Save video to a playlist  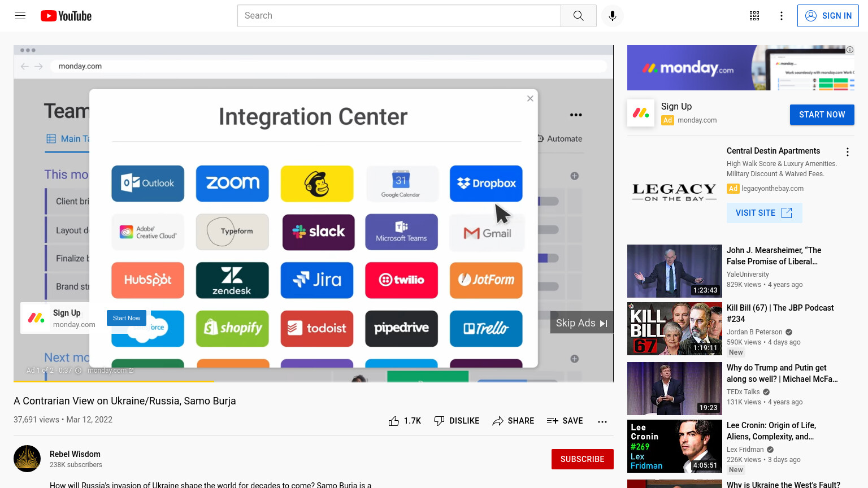(565, 421)
